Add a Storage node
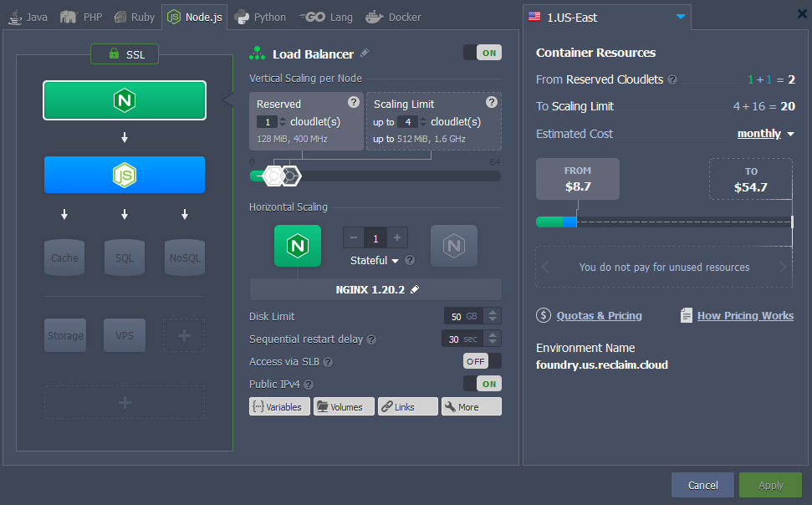812x505 pixels. (65, 335)
